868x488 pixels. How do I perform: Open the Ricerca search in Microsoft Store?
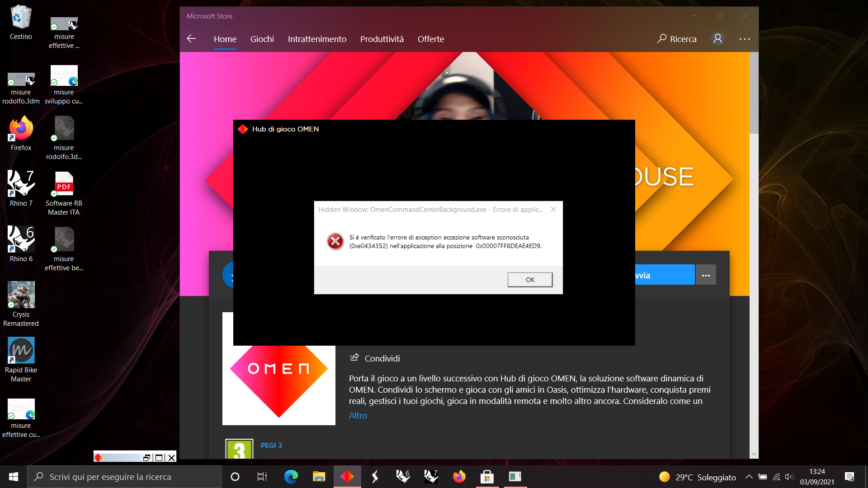(676, 39)
